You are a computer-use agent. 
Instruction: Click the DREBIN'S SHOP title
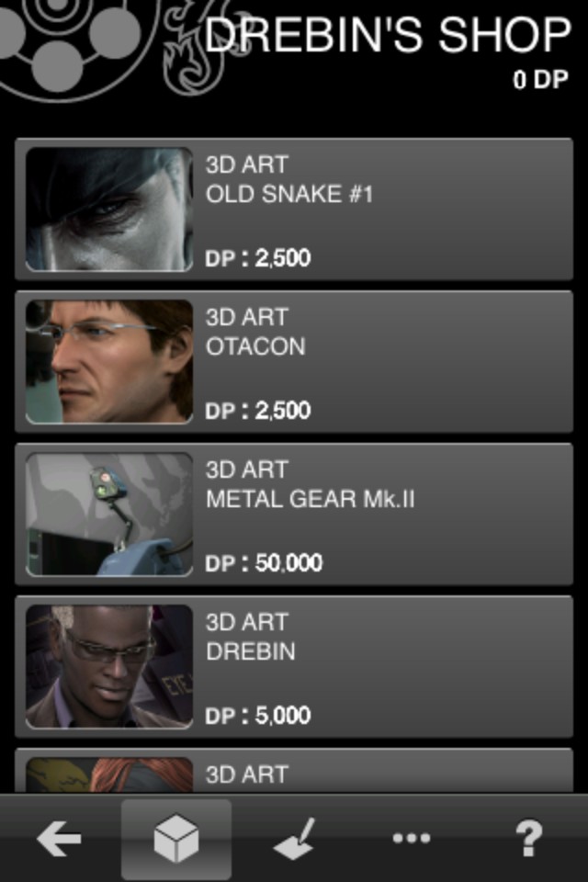(x=389, y=35)
